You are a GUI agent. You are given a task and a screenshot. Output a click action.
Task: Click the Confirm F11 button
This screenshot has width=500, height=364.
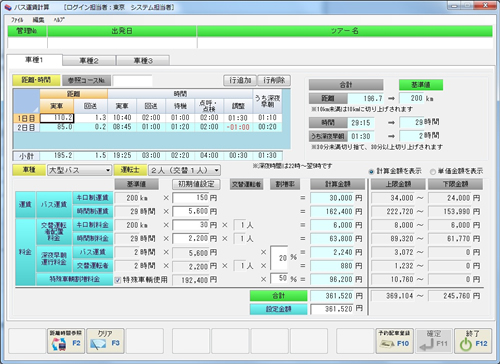tap(434, 341)
